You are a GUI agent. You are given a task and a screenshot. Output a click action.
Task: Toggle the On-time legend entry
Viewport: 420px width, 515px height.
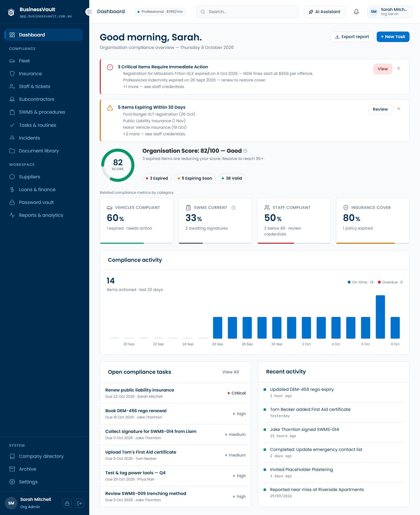[x=361, y=282]
